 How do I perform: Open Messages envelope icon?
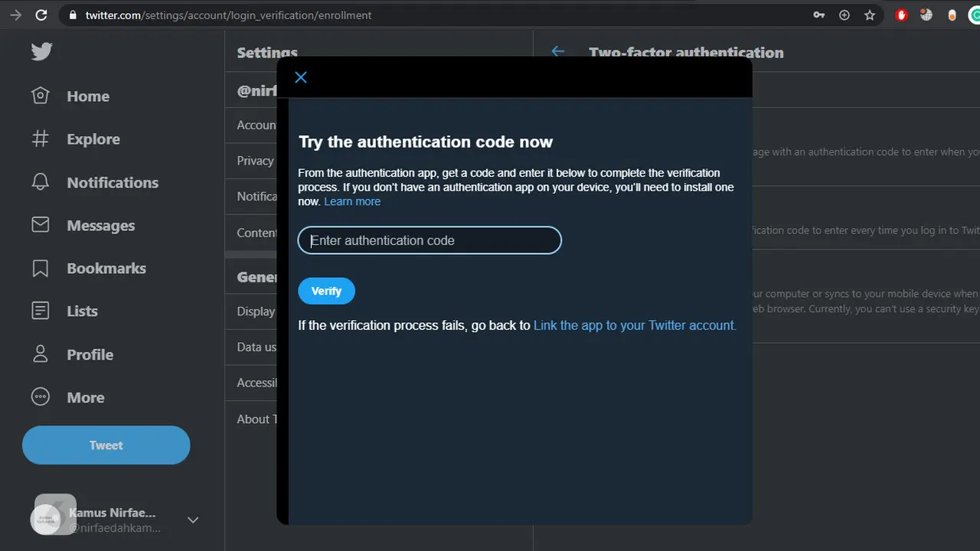[x=40, y=225]
